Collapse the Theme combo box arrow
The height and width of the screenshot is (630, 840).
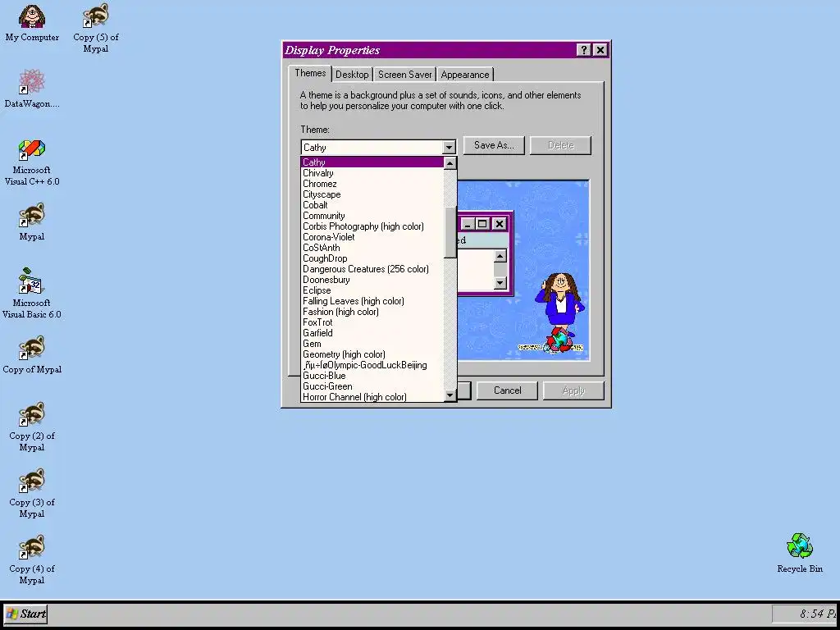point(449,148)
